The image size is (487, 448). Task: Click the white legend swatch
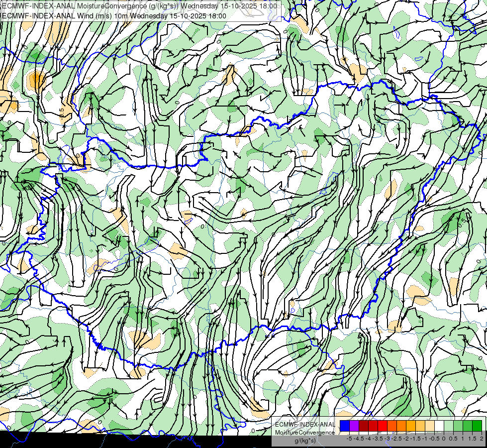coord(439,426)
